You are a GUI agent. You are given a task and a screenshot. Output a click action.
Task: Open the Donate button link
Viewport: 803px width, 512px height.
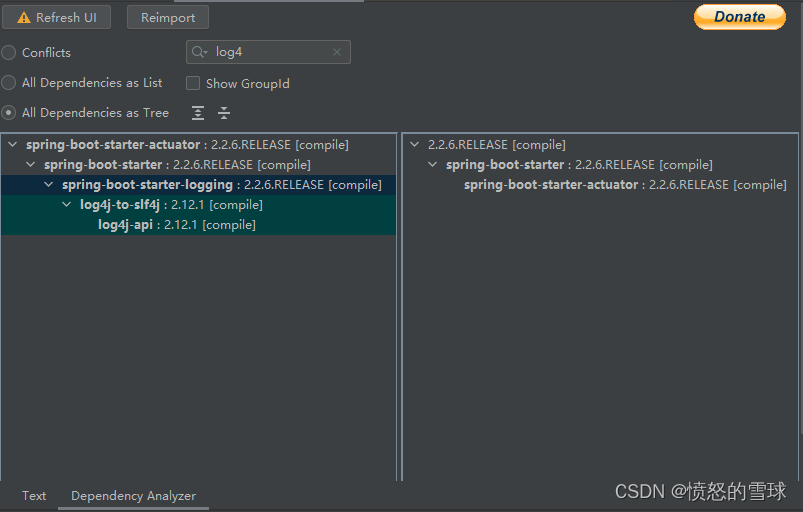tap(739, 17)
